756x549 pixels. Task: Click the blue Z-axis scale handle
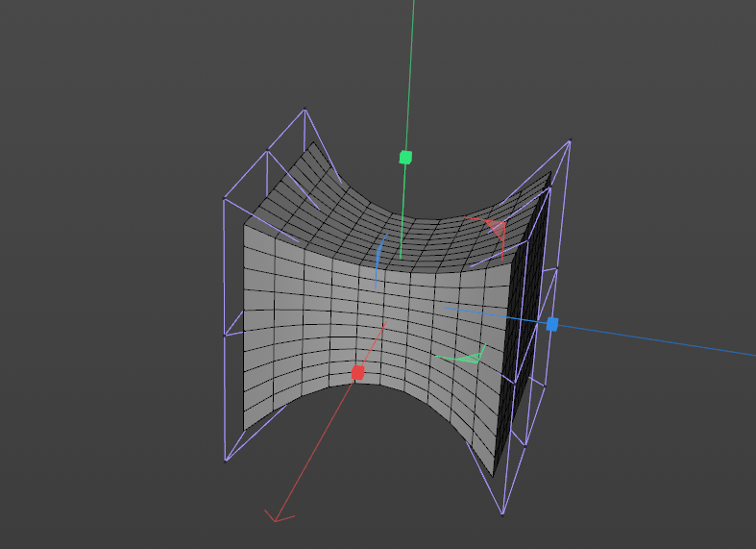click(x=552, y=324)
